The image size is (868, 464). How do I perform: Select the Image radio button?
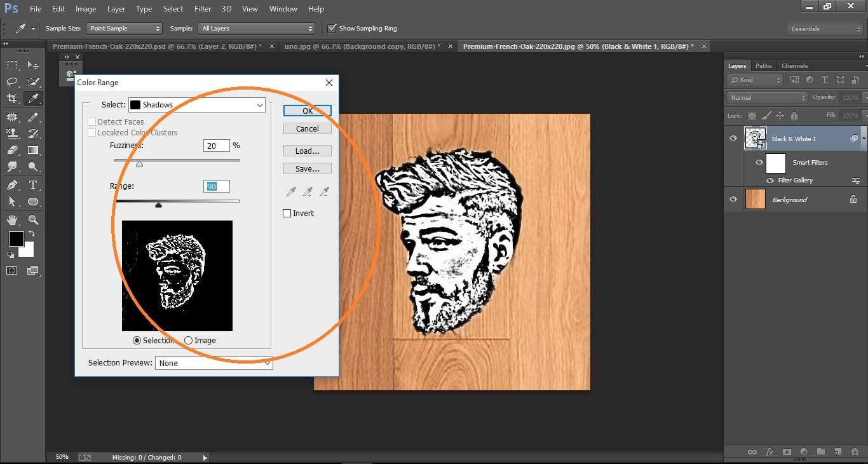189,340
